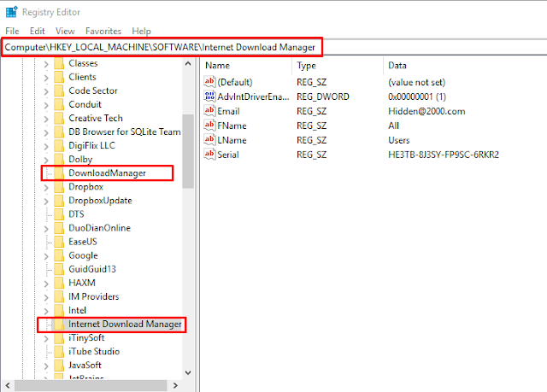Select the Internet Download Manager key label
Viewport: 547px width, 392px height.
[125, 324]
